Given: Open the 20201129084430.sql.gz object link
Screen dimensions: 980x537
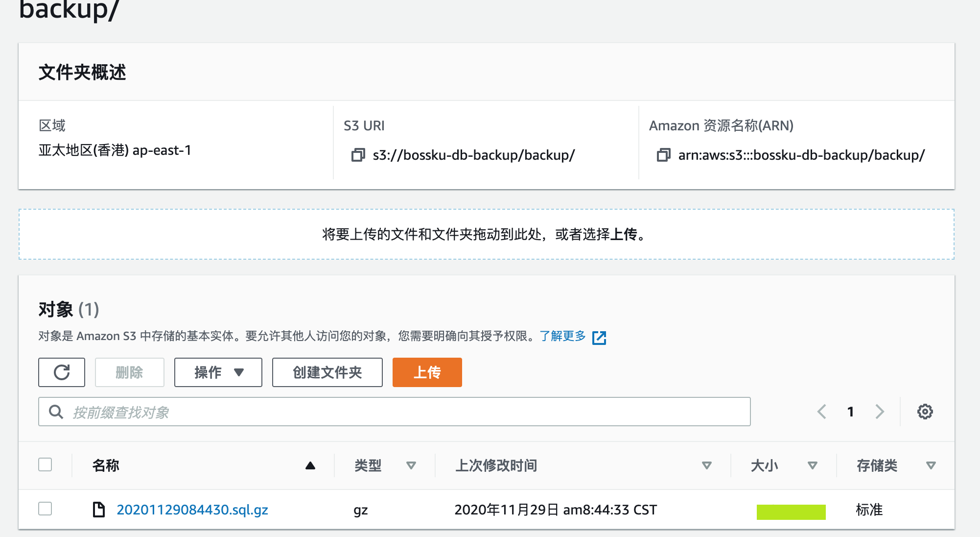Looking at the screenshot, I should [x=192, y=510].
